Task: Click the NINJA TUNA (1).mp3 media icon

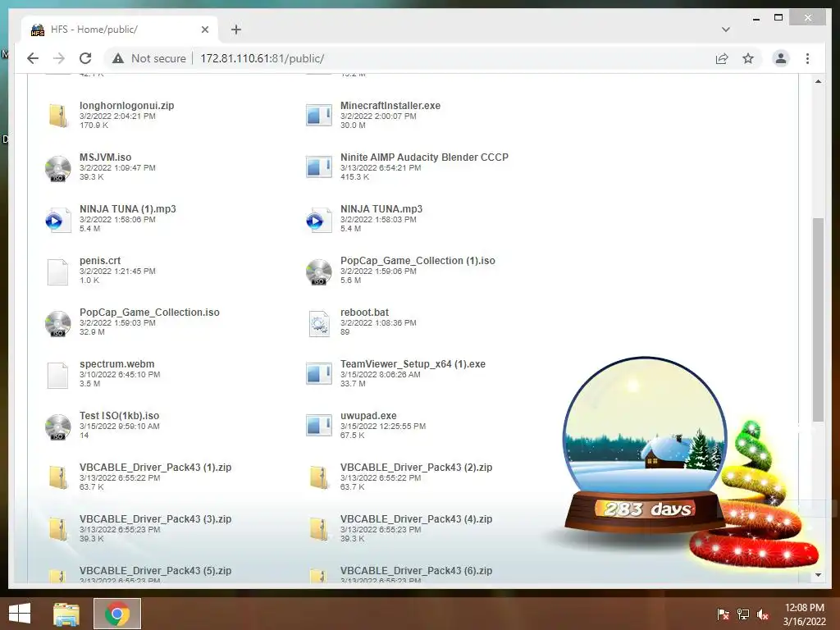Action: (58, 220)
